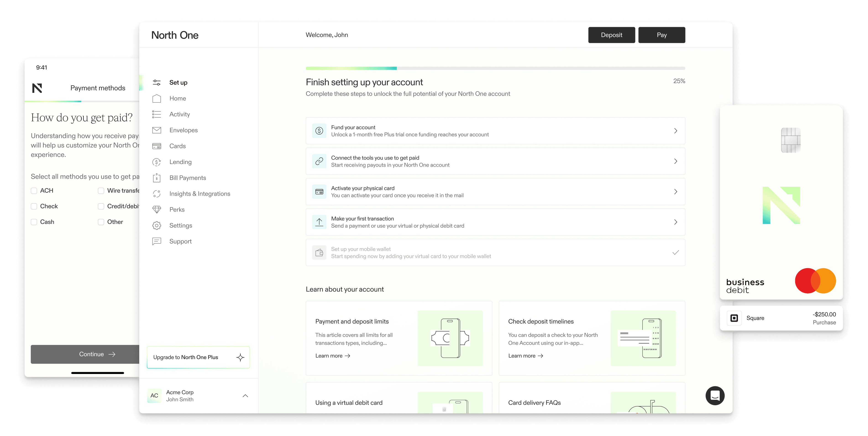Check the Other payment method box

tap(101, 222)
